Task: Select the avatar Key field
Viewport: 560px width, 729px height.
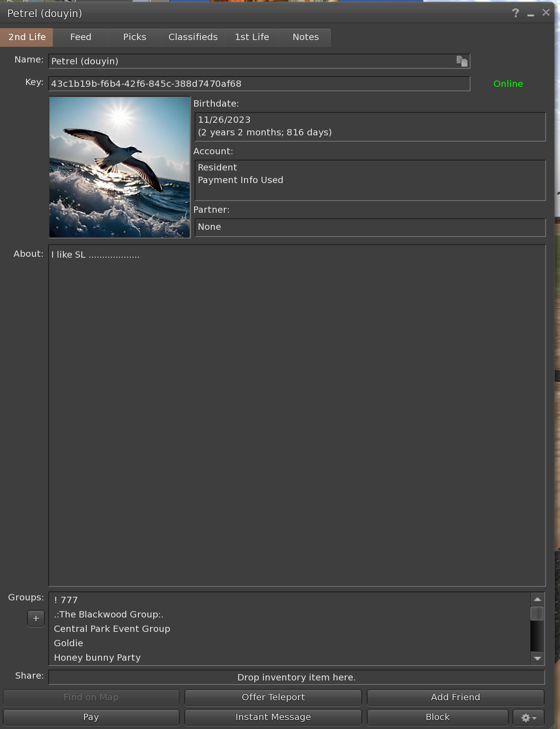Action: (259, 84)
